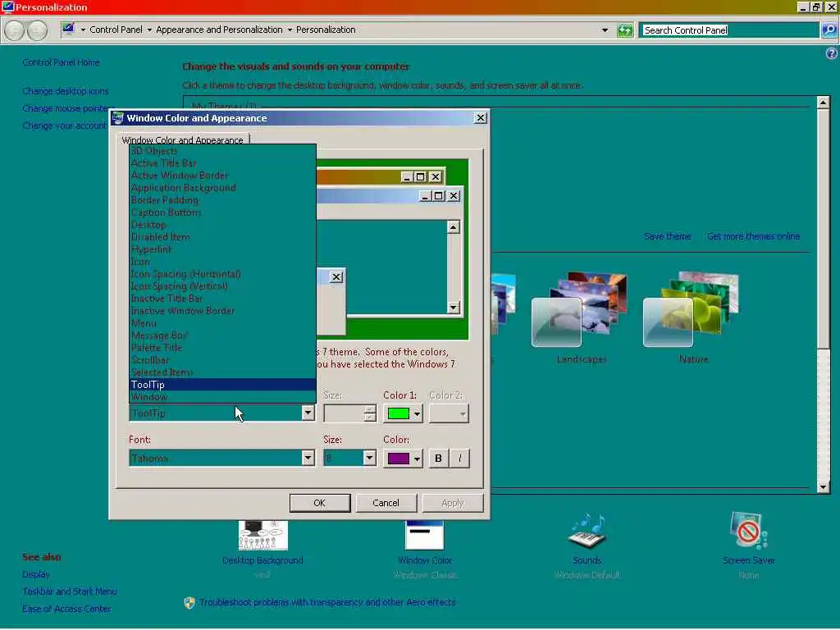Select Window in the item list
The height and width of the screenshot is (630, 840).
tap(222, 397)
